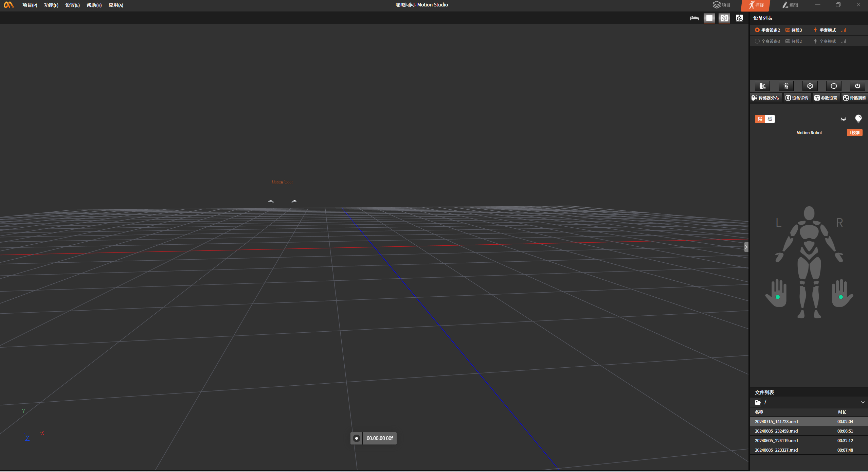
Task: Open the 功能(F) menu
Action: pos(51,5)
